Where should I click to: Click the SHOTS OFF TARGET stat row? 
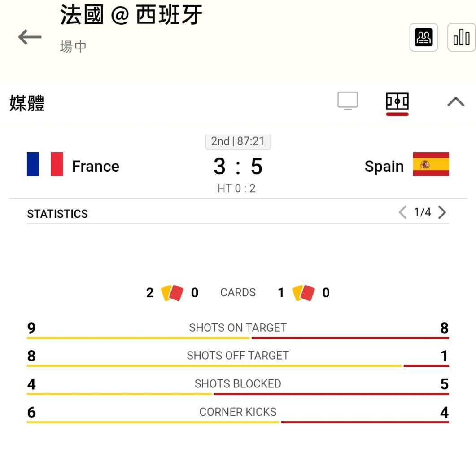[238, 358]
